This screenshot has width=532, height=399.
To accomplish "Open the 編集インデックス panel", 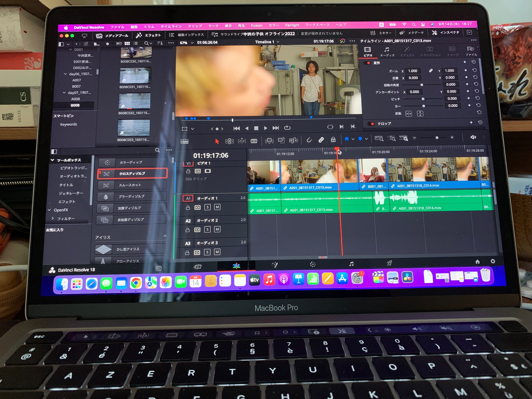I will pos(187,35).
